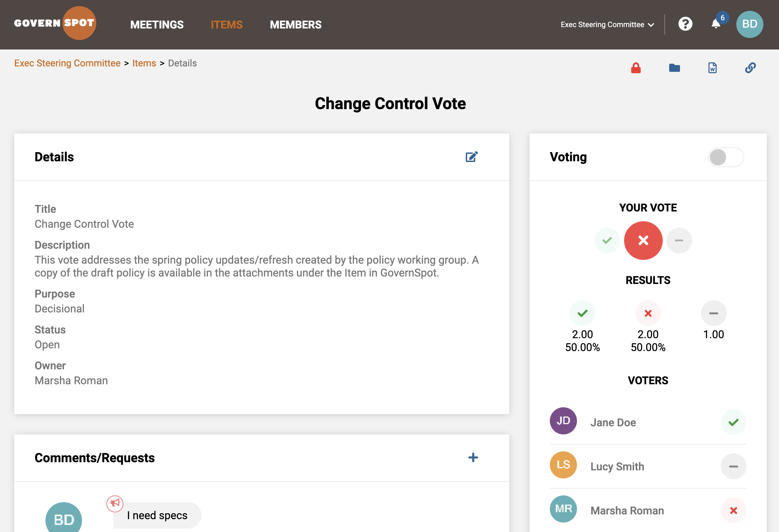
Task: Toggle the Voting switch
Action: pyautogui.click(x=726, y=157)
